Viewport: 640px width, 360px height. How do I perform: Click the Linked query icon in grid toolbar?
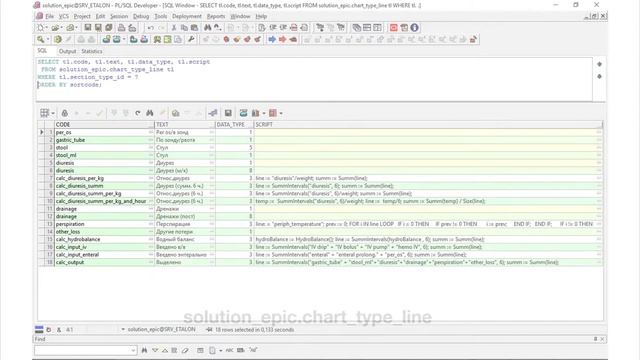213,113
